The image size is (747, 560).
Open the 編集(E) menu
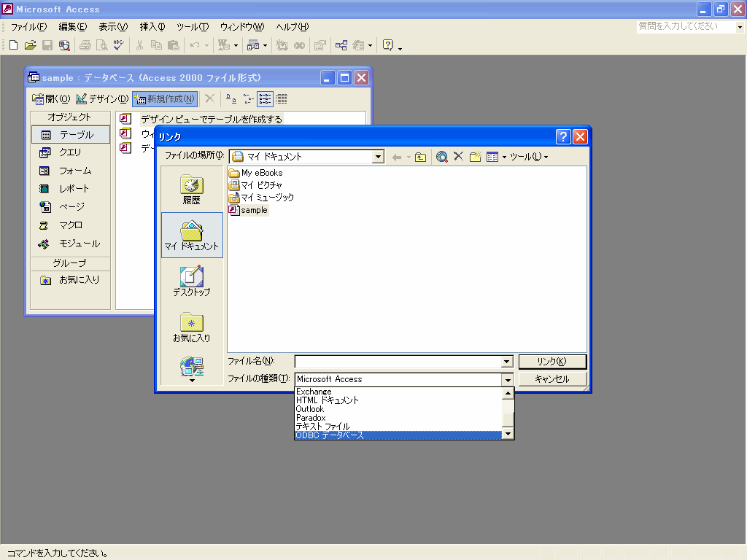(72, 27)
